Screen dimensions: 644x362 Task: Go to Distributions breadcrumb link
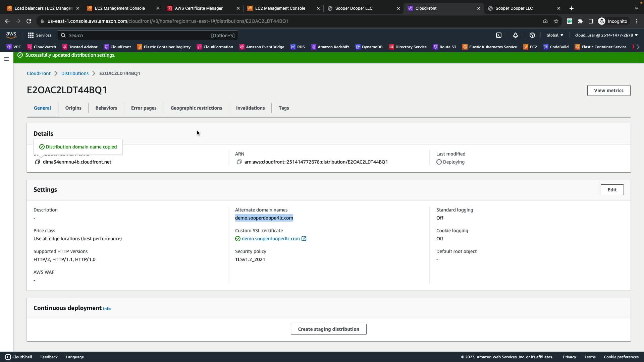click(x=75, y=73)
